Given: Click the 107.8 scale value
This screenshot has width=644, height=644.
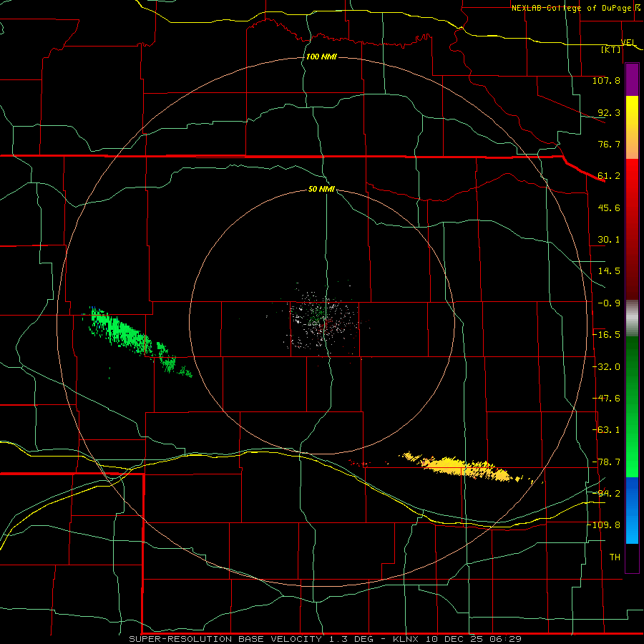Looking at the screenshot, I should click(606, 80).
